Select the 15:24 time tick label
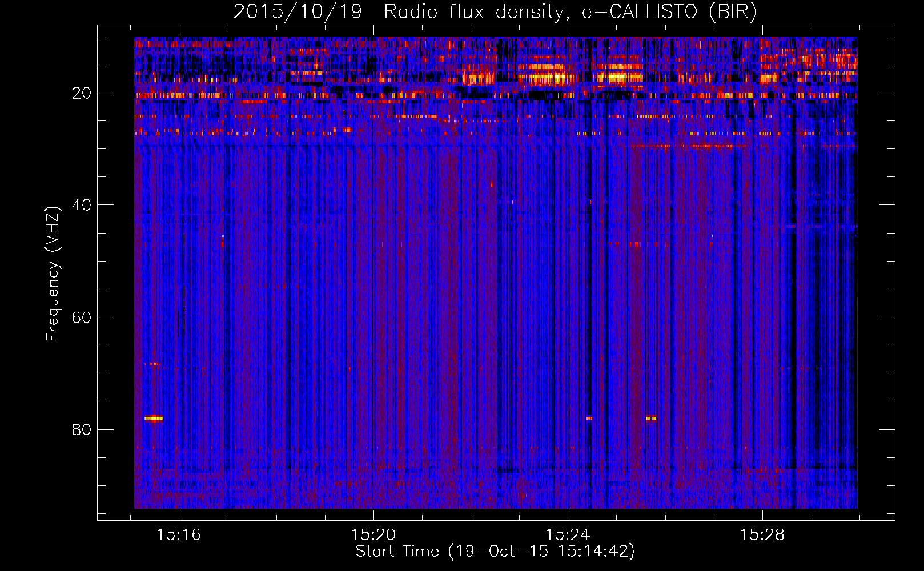 (568, 535)
